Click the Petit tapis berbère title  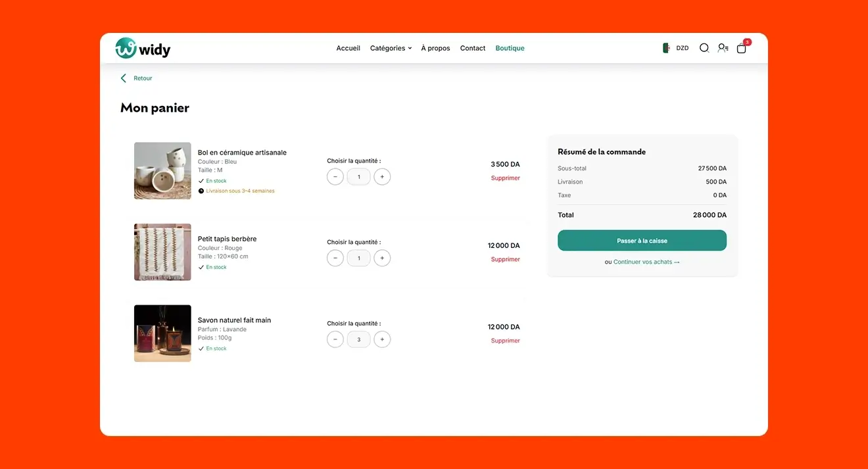coord(227,239)
